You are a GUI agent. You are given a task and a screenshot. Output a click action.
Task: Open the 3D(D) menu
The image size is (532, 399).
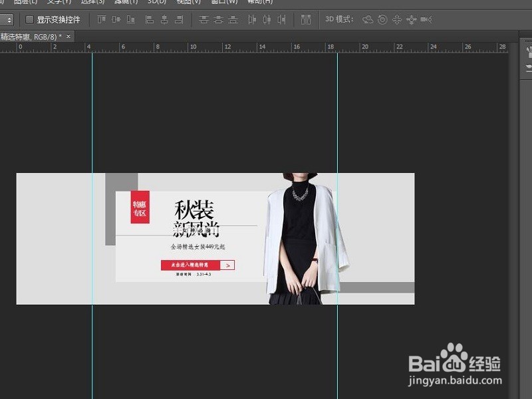pyautogui.click(x=157, y=2)
